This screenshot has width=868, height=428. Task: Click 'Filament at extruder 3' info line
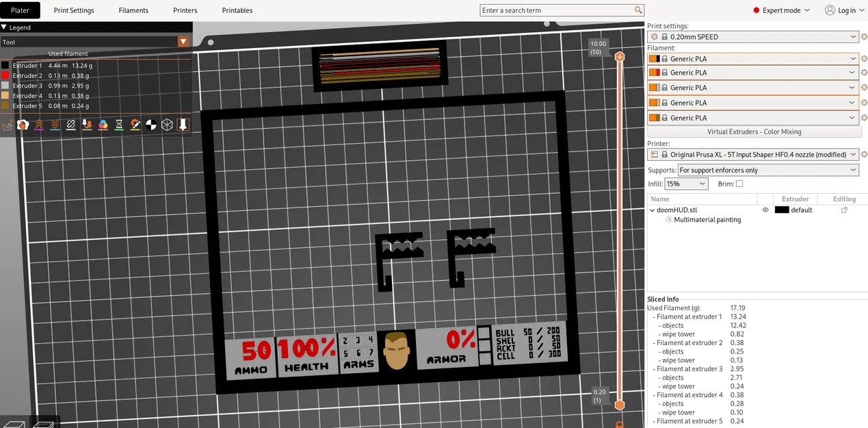[x=688, y=368]
